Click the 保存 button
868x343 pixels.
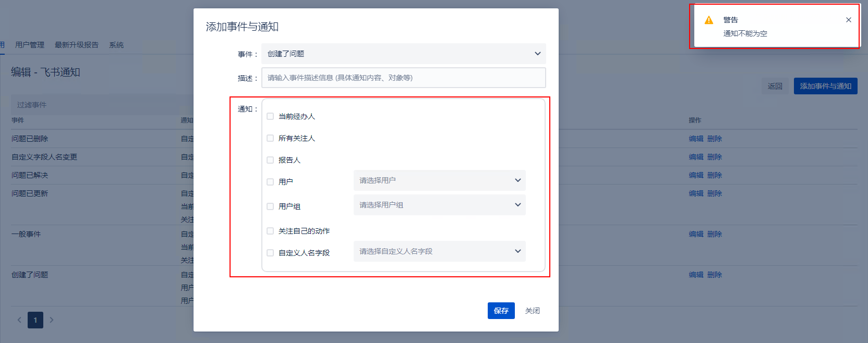[x=501, y=311]
